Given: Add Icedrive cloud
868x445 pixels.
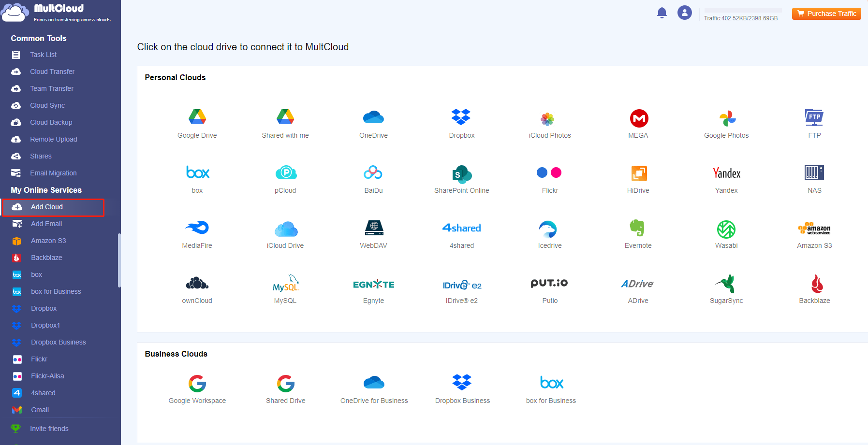Looking at the screenshot, I should pyautogui.click(x=548, y=229).
